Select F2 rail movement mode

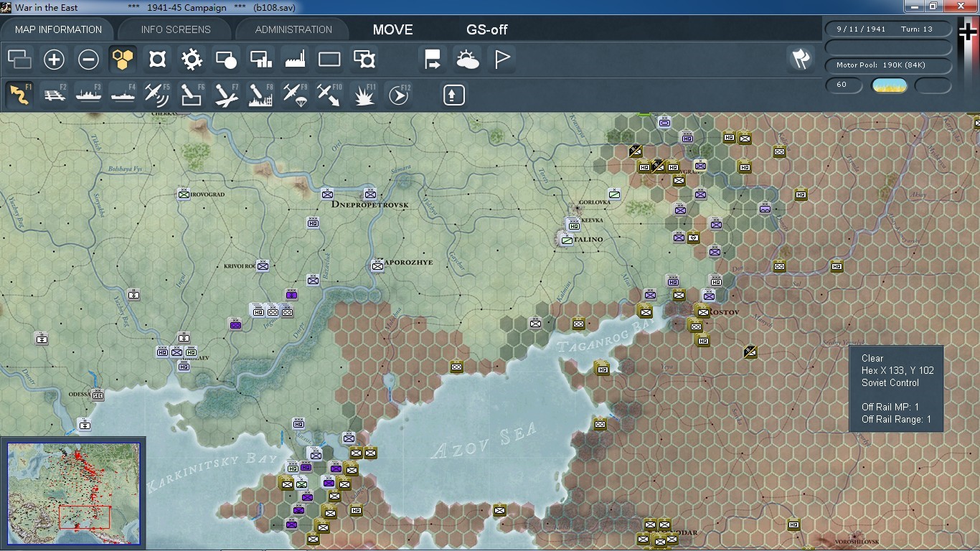(x=54, y=95)
